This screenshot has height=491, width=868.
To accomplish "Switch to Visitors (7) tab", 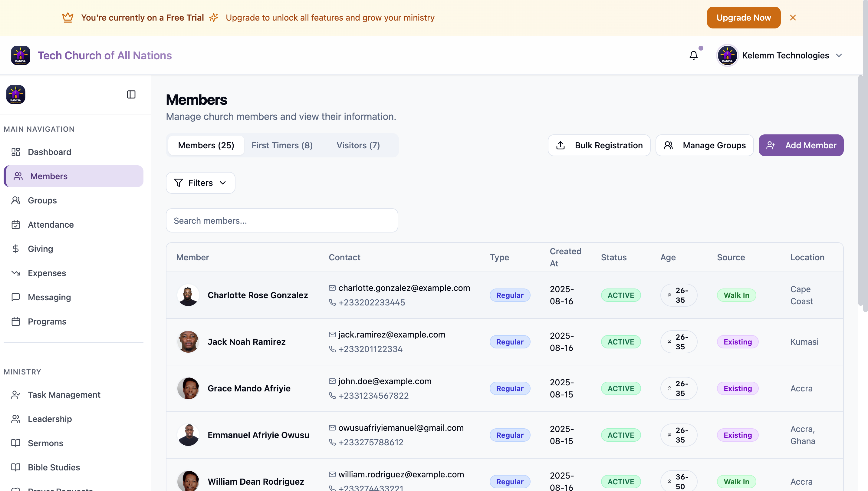I will pyautogui.click(x=358, y=145).
